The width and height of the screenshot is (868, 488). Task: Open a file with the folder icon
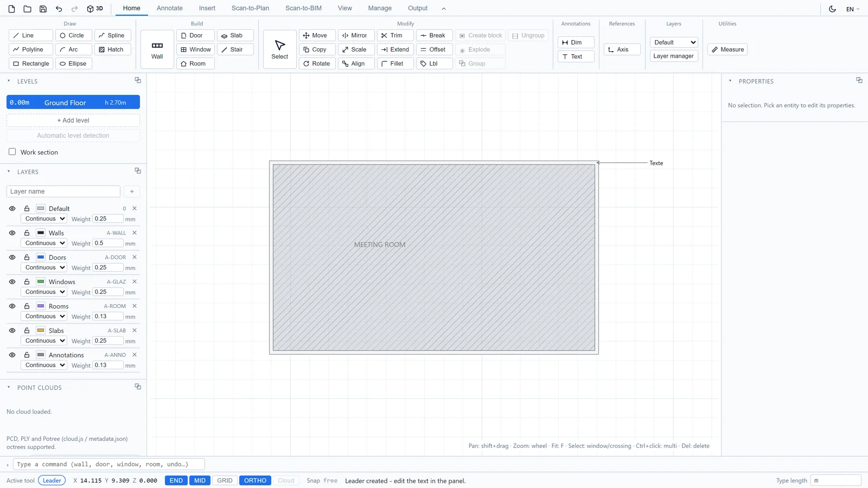coord(27,9)
